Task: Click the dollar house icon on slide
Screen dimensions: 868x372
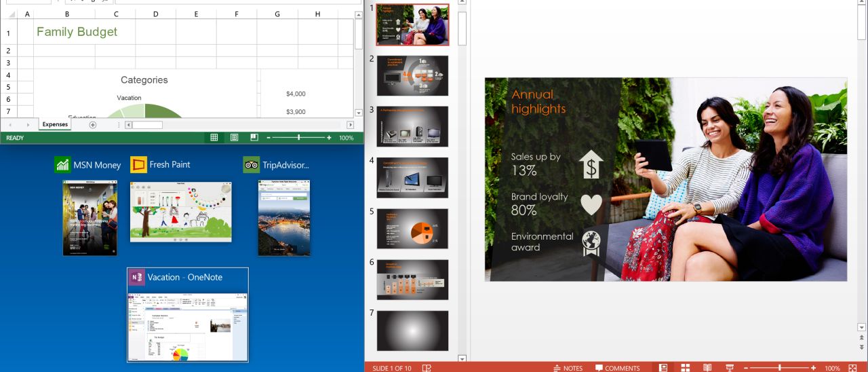Action: (x=591, y=165)
